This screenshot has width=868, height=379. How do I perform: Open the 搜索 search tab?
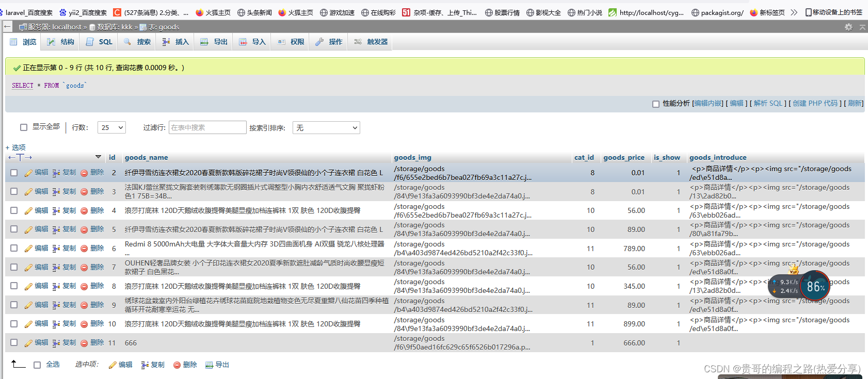(137, 42)
